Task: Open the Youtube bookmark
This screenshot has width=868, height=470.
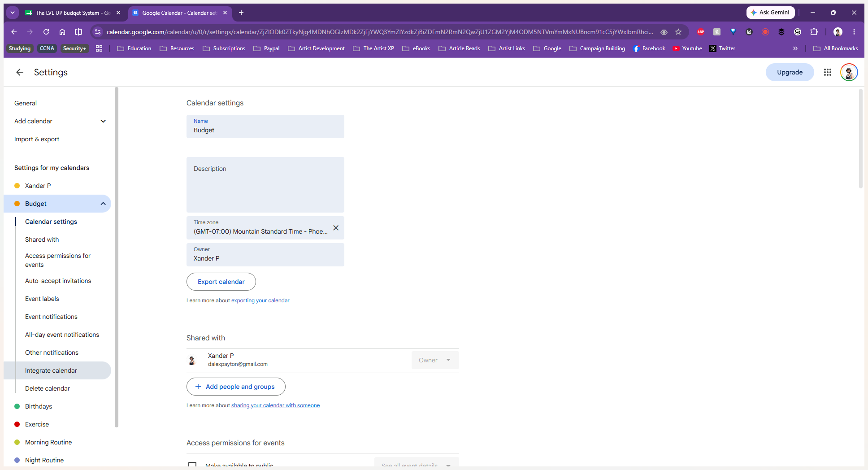Action: 687,48
